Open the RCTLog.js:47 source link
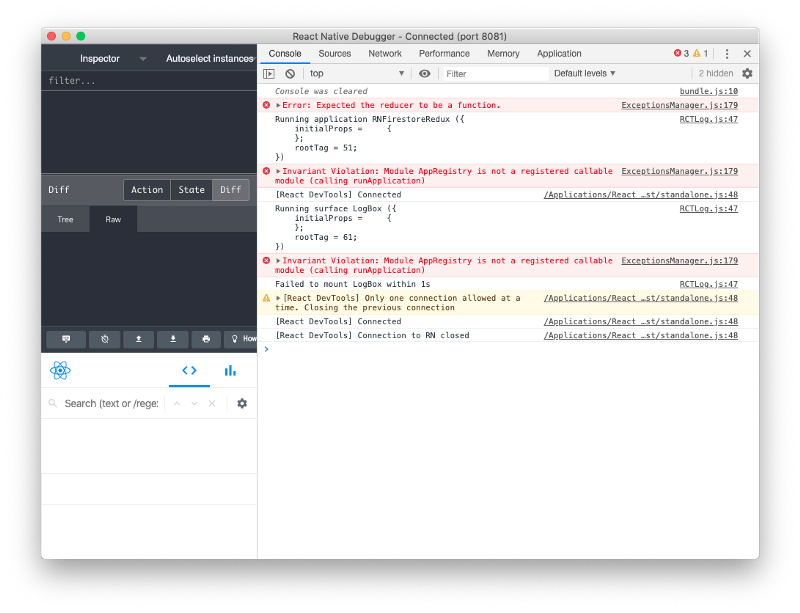This screenshot has height=613, width=800. coord(706,118)
